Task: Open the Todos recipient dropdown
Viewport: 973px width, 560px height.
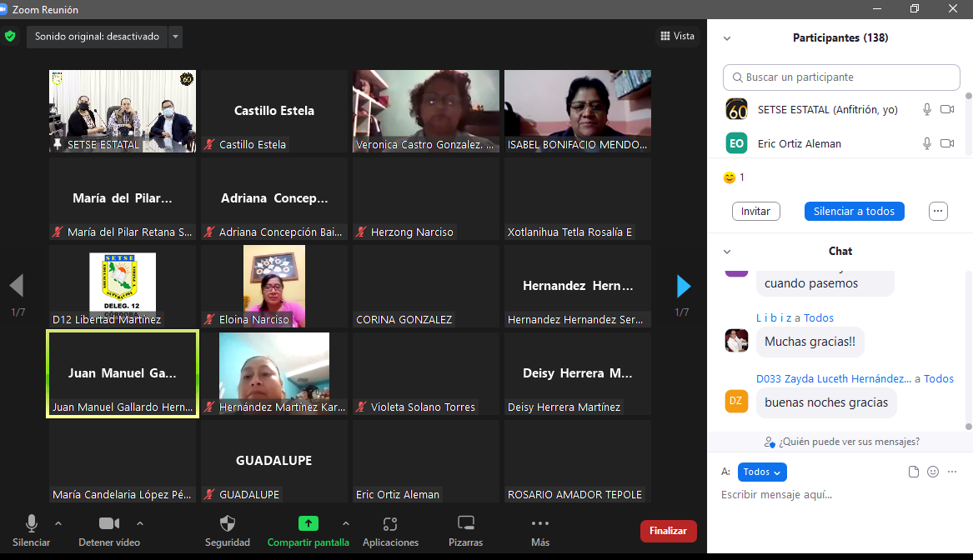Action: pos(762,472)
